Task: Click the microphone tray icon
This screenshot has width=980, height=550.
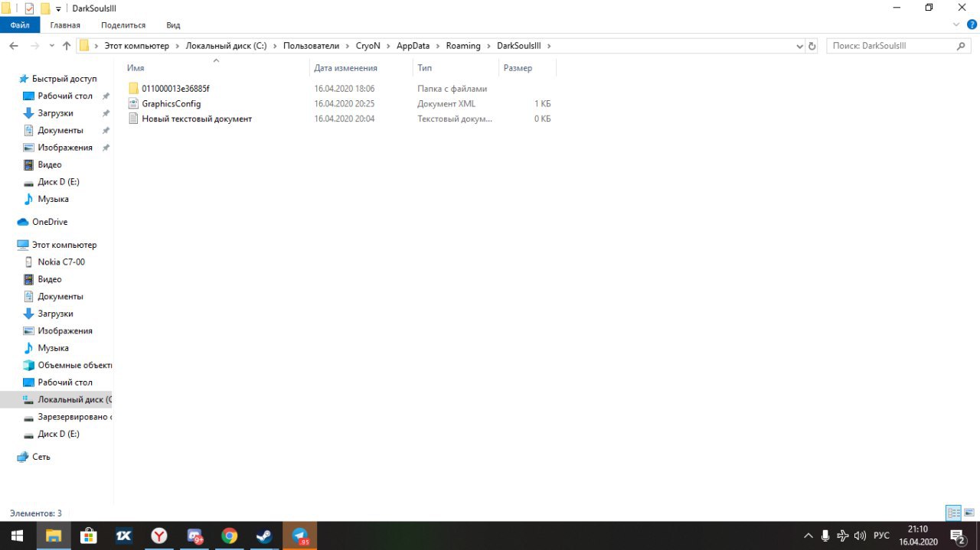Action: pyautogui.click(x=825, y=535)
